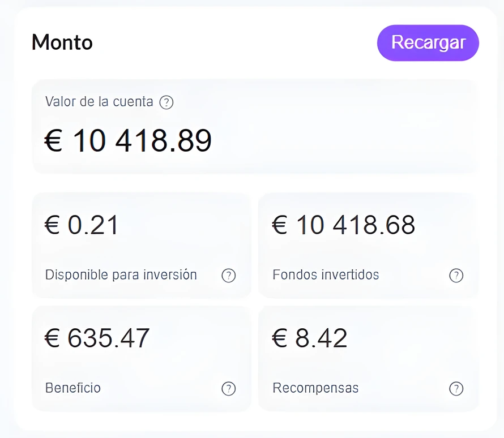Open the Fondos invertidos help icon

coord(456,276)
